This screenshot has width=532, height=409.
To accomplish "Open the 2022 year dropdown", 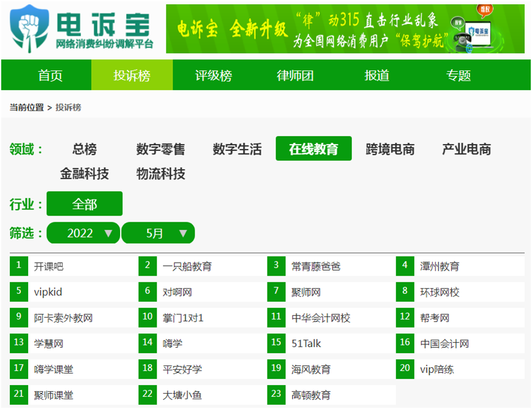I will 83,233.
